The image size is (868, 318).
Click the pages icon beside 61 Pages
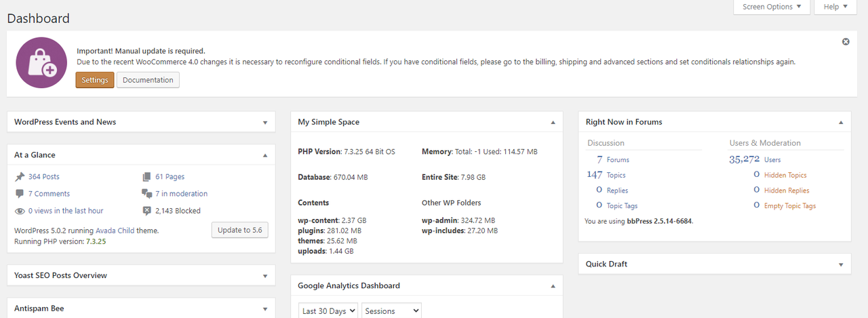[x=146, y=176]
